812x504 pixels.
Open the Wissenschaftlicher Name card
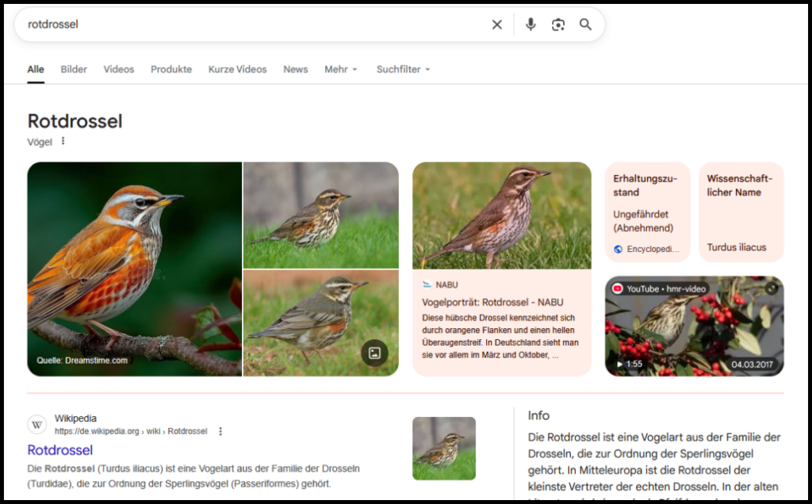[741, 212]
